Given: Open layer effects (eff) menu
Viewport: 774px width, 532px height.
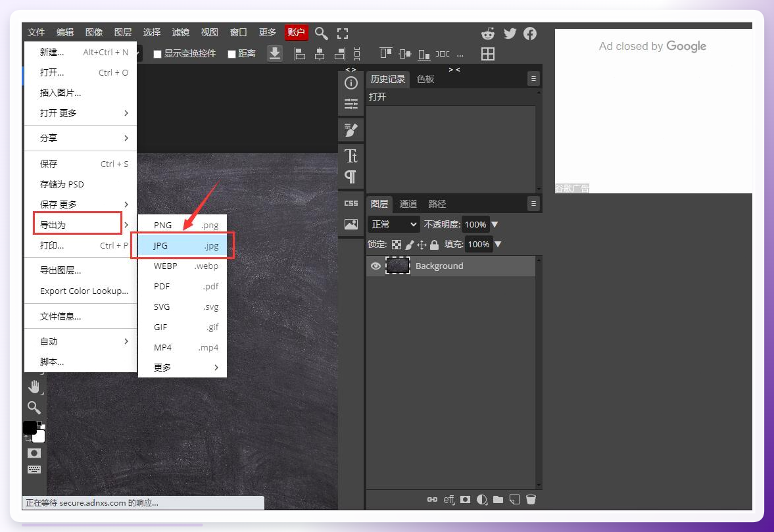Looking at the screenshot, I should pyautogui.click(x=448, y=499).
